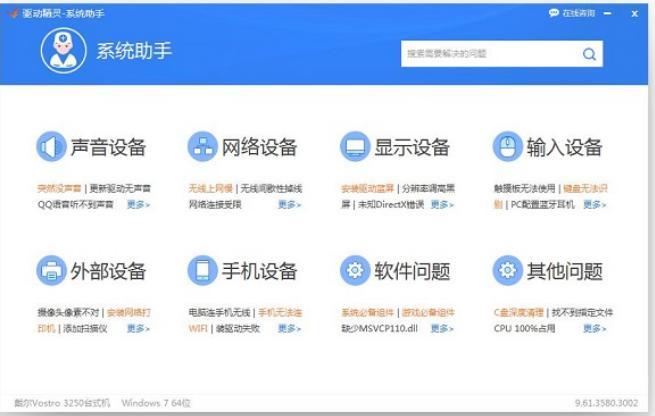Open the 未知DirectX错误 link
655x416 pixels.
click(391, 205)
